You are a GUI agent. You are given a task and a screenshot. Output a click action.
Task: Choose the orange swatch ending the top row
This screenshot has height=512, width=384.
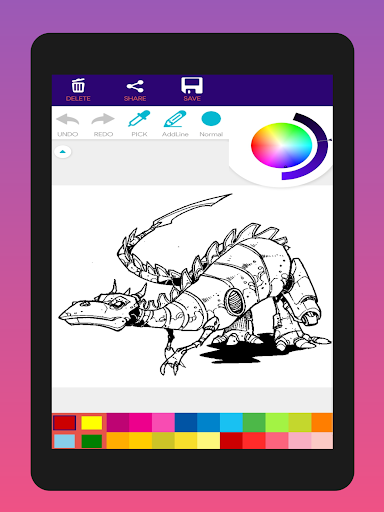pos(322,422)
